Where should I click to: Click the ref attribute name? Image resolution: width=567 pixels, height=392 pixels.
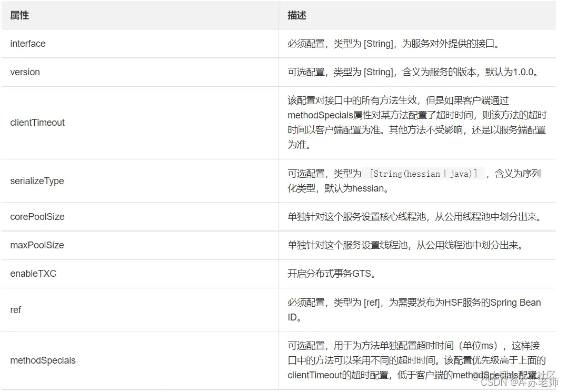[x=15, y=310]
